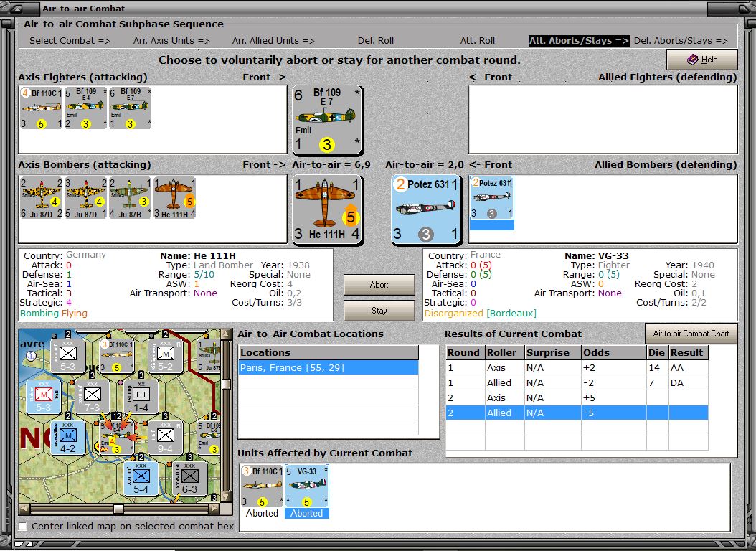Screen dimensions: 756x551
Task: Click the Abort button
Action: pyautogui.click(x=379, y=285)
